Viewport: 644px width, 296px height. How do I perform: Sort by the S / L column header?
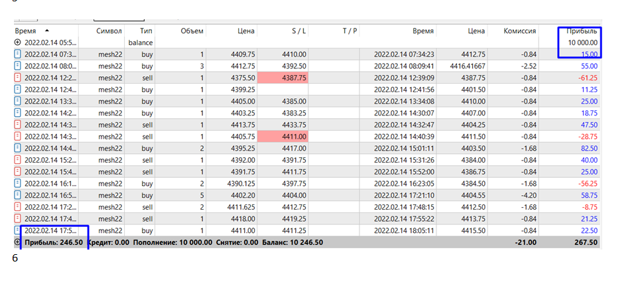[298, 31]
